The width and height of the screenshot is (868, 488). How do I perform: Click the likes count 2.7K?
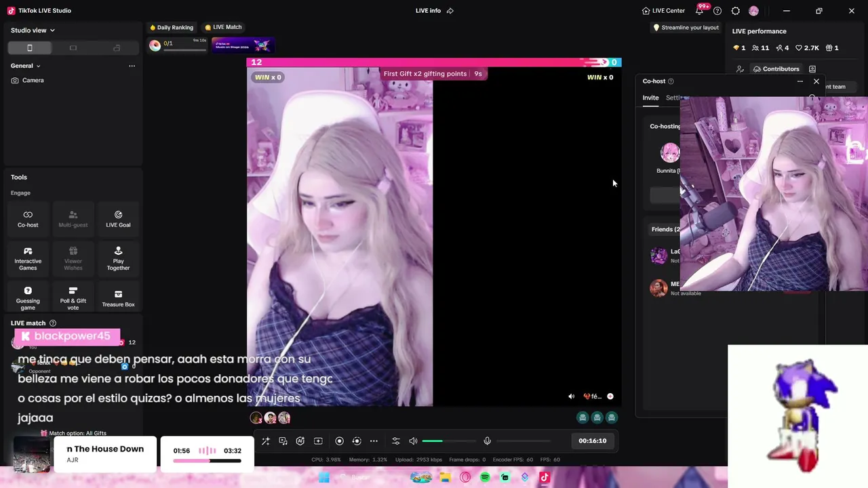click(x=808, y=48)
